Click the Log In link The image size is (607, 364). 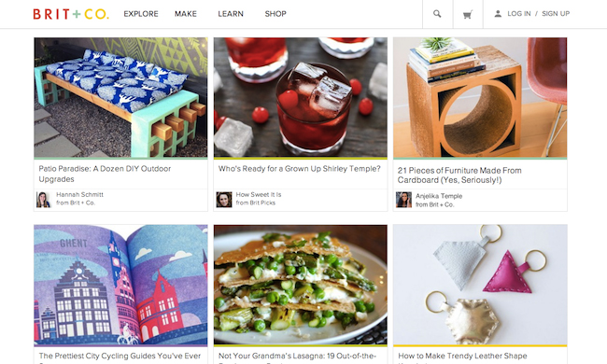coord(518,14)
